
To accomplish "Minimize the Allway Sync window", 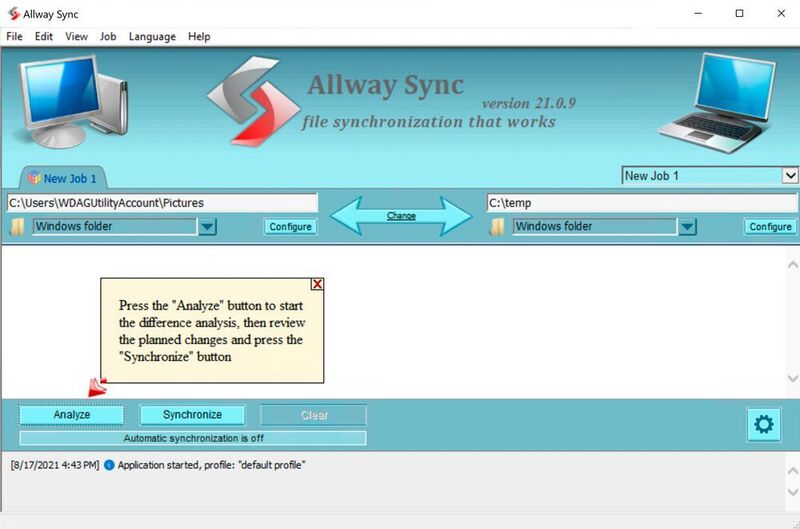I will point(698,13).
